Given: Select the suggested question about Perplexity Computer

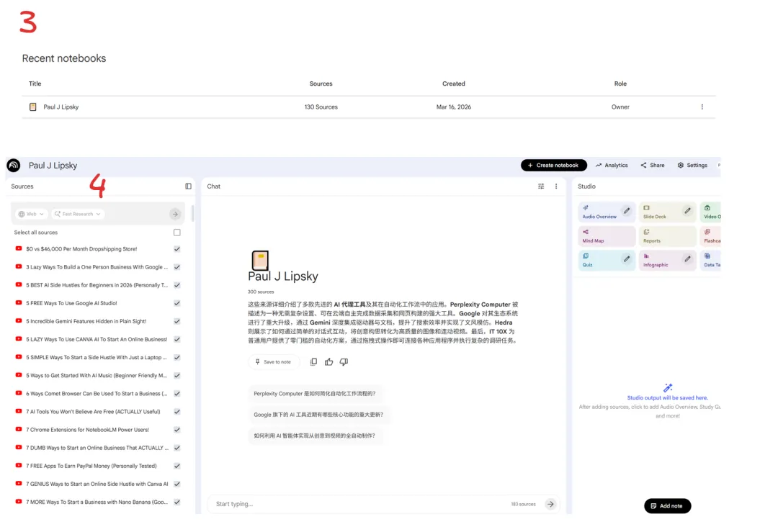Looking at the screenshot, I should 315,394.
